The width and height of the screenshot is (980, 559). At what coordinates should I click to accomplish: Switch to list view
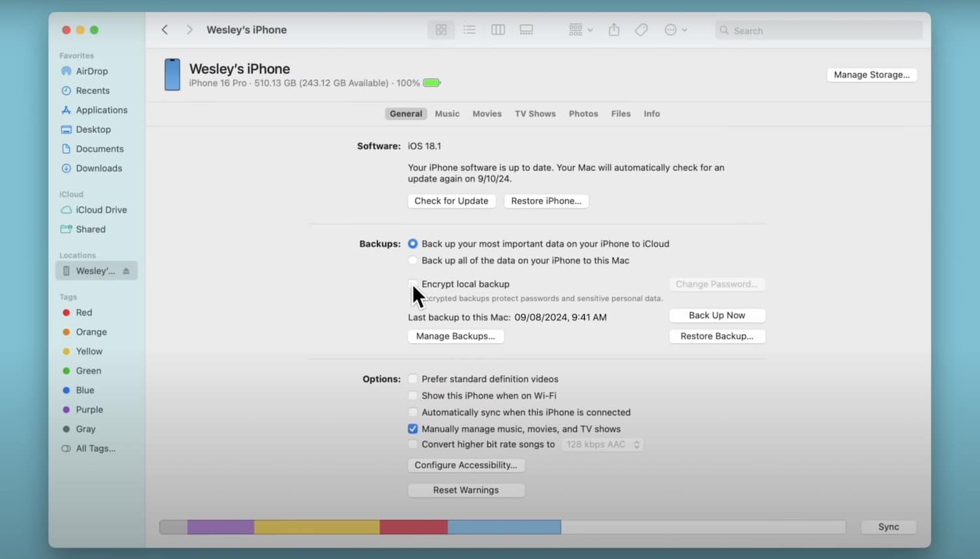pos(469,29)
